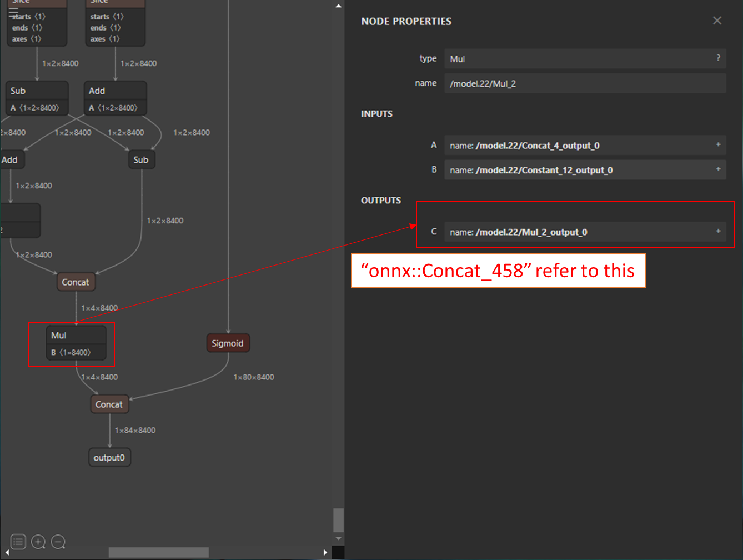Select the type field showing Mul

585,58
